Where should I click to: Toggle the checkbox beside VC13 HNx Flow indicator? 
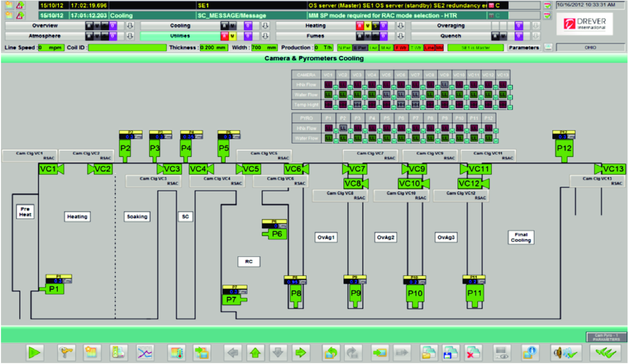pos(510,87)
